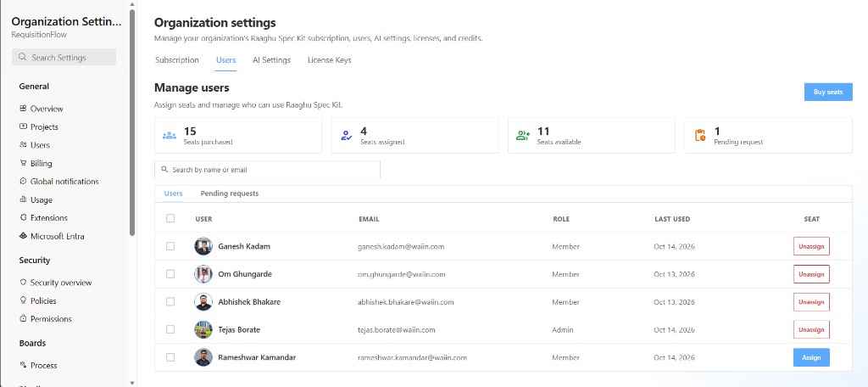Screen dimensions: 868x387
Task: Click Om Ghungarde's avatar
Action: coord(203,274)
